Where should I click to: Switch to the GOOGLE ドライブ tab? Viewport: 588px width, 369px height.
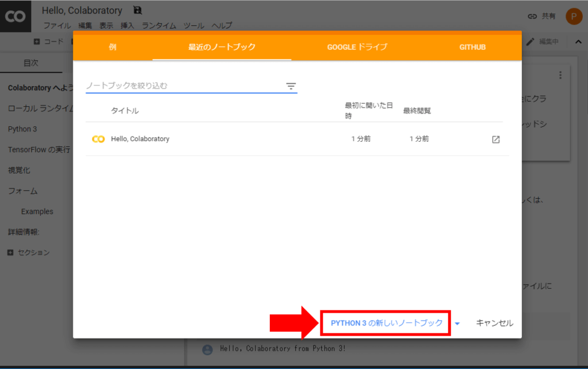click(357, 47)
